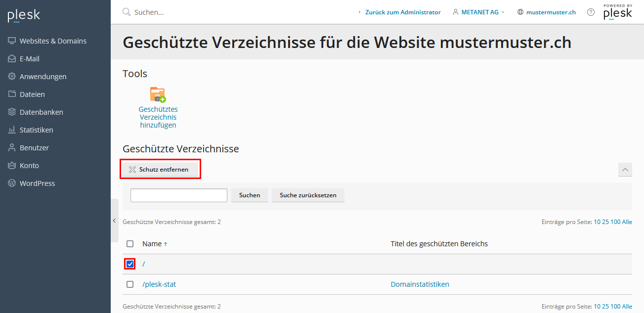This screenshot has height=313, width=644.
Task: Click the Datenbanken stack icon
Action: point(12,112)
